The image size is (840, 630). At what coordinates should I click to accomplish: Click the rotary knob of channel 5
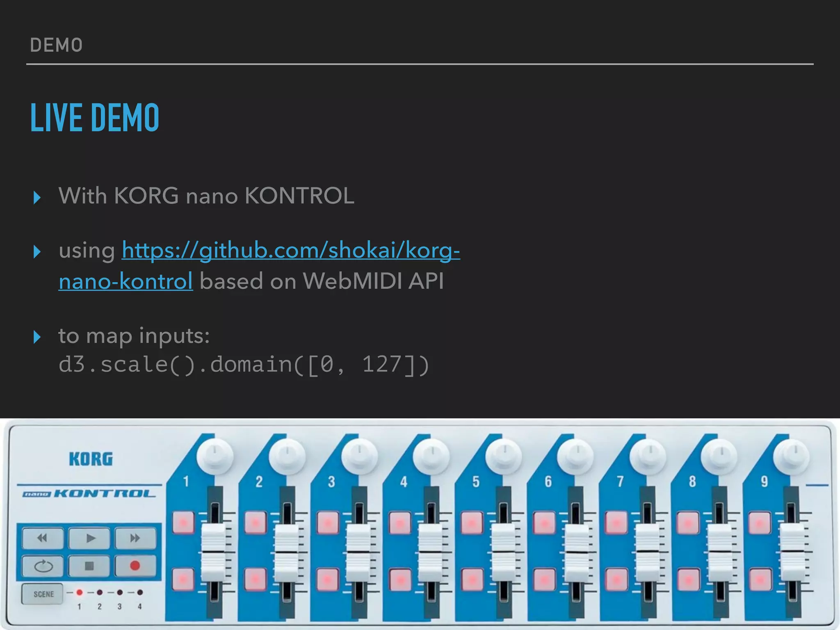pyautogui.click(x=504, y=456)
